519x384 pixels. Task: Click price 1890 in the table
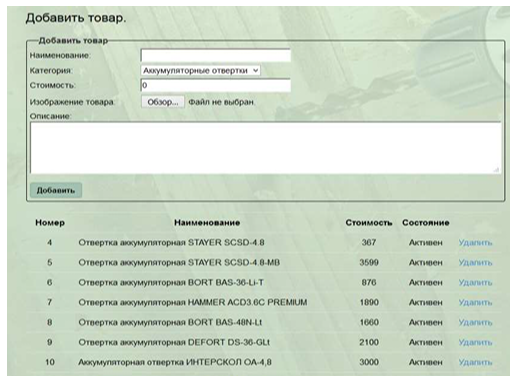pos(369,302)
